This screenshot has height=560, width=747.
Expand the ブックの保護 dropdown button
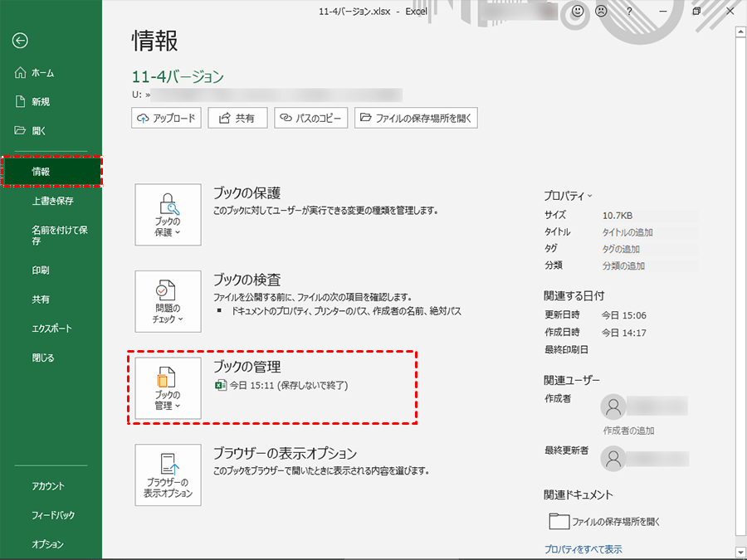(x=168, y=215)
